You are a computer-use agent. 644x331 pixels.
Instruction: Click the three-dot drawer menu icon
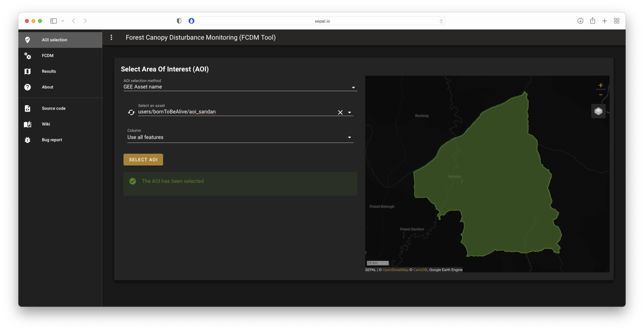112,37
